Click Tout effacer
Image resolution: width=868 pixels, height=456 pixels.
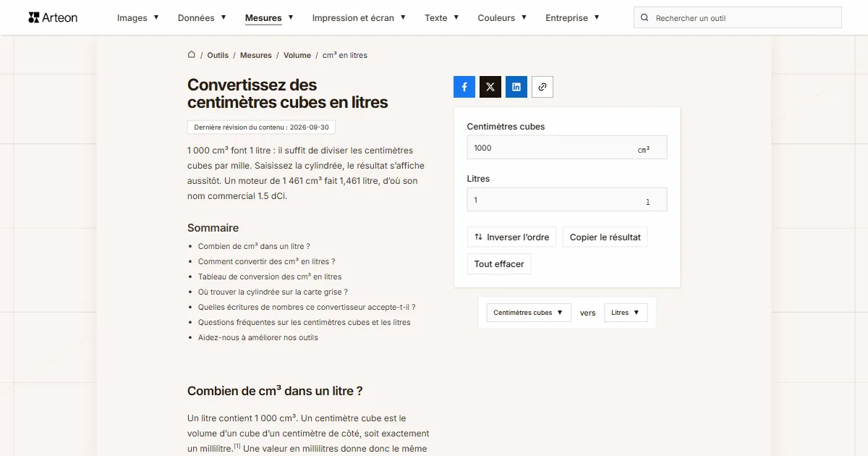point(499,264)
